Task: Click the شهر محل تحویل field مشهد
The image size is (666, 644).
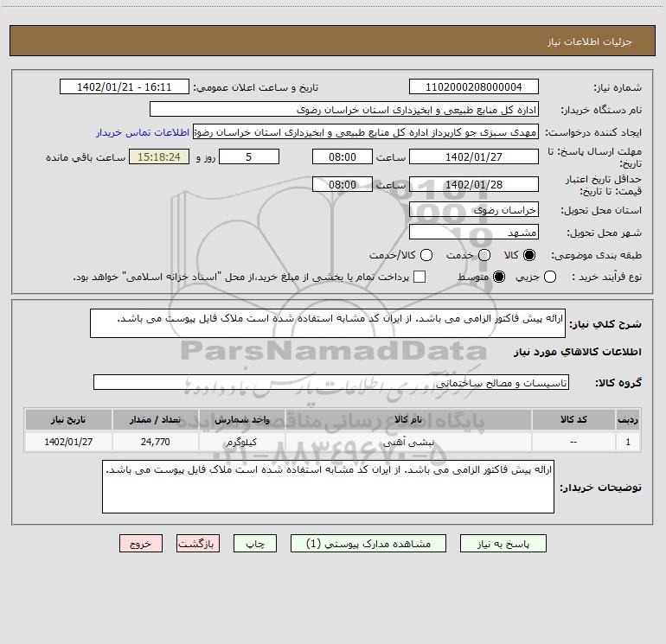Action: (474, 232)
